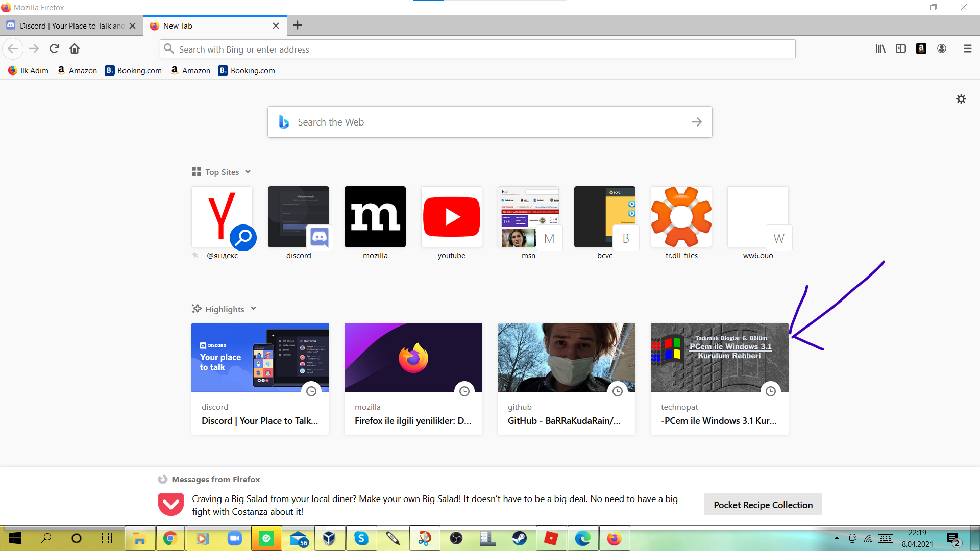
Task: Close the New Tab tab
Action: 276,26
